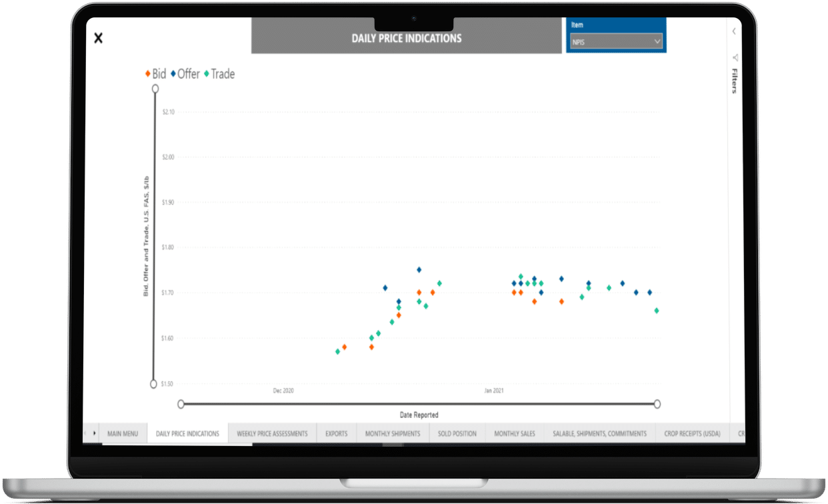The width and height of the screenshot is (828, 504).
Task: Toggle the Bid legend entry
Action: [x=155, y=74]
